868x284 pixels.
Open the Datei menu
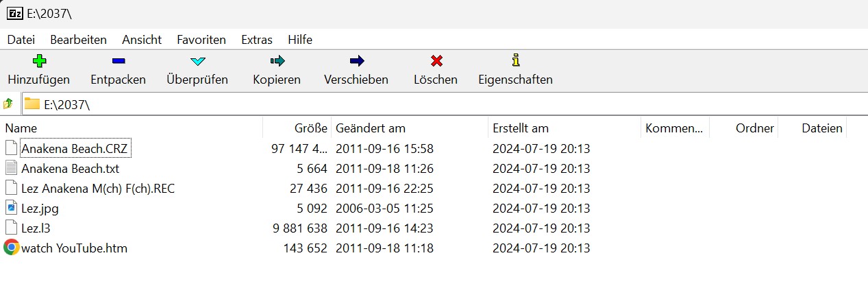click(x=21, y=39)
